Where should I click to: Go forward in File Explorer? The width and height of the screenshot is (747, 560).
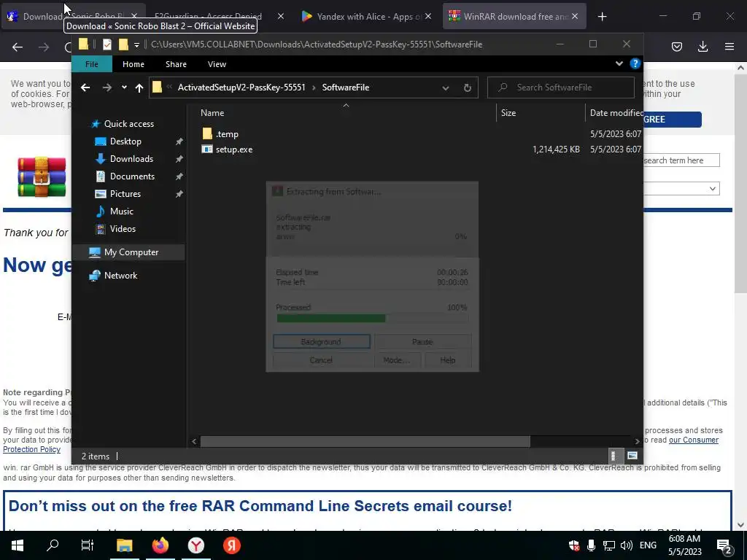click(x=107, y=87)
